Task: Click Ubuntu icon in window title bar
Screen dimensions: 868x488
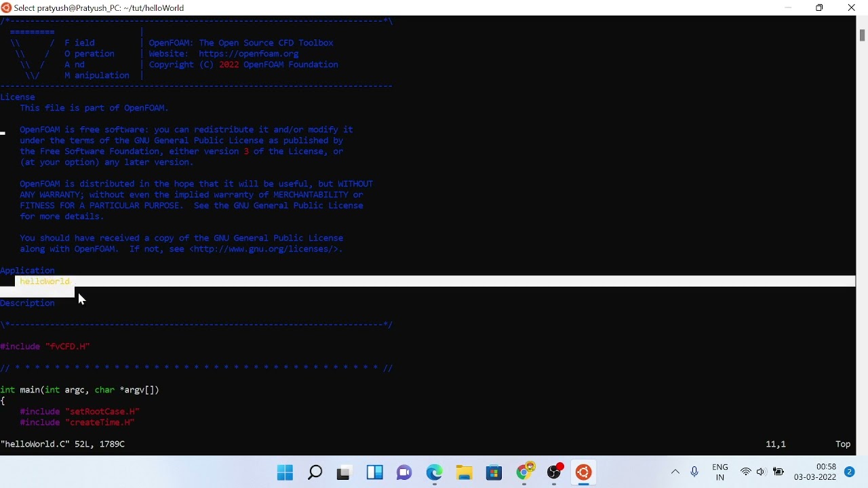Action: click(7, 7)
